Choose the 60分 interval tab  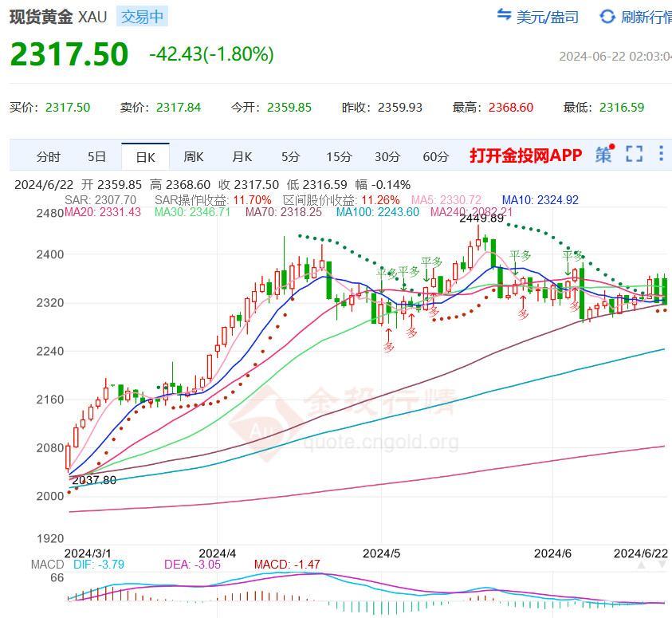[x=435, y=156]
